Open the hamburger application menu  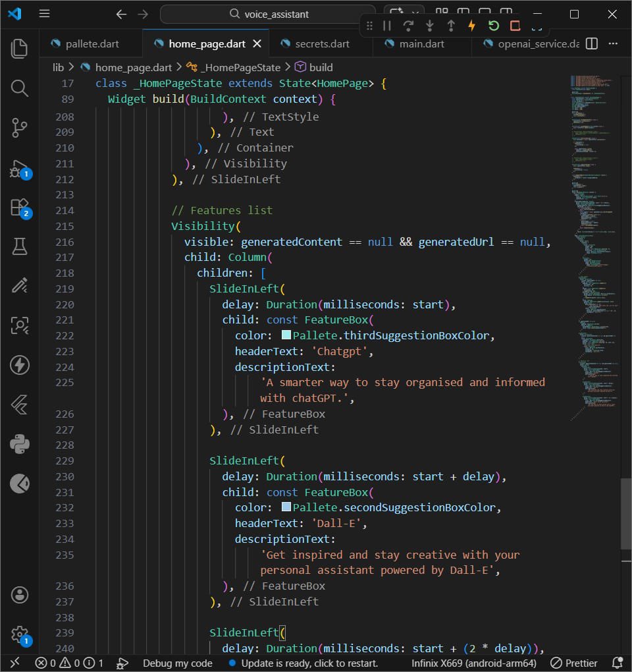[x=45, y=14]
